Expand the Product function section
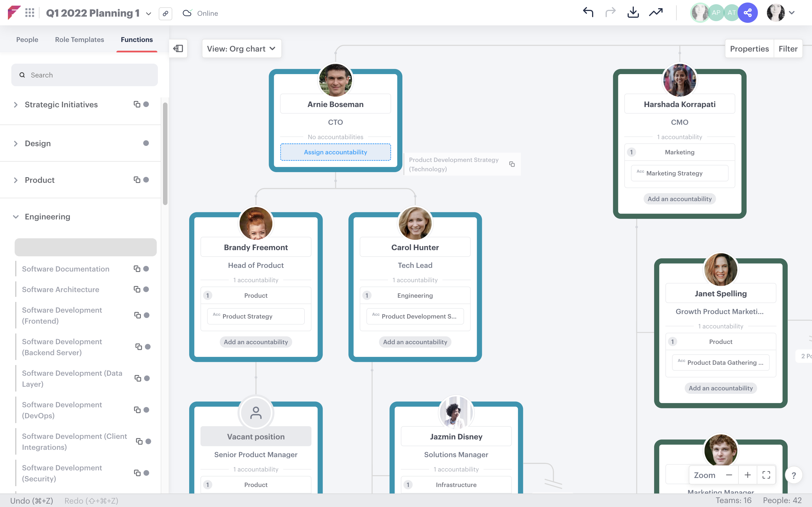Image resolution: width=812 pixels, height=507 pixels. click(16, 180)
